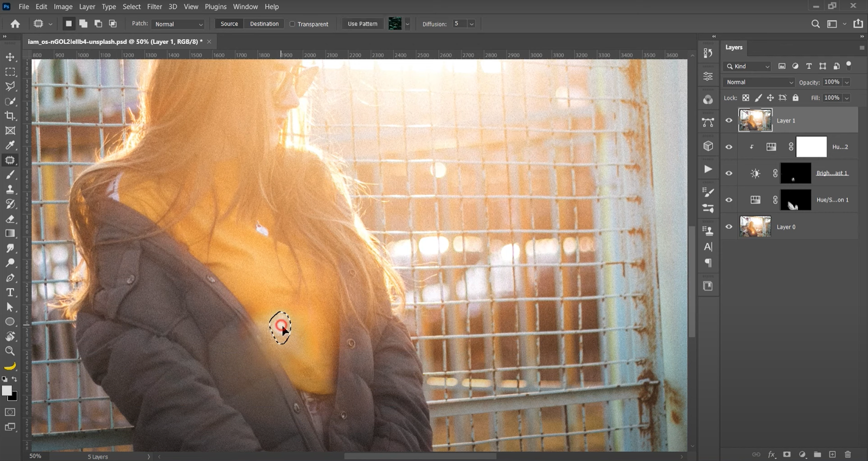This screenshot has width=868, height=461.
Task: Hide Hue/Saturation 1 layer eye
Action: point(729,200)
